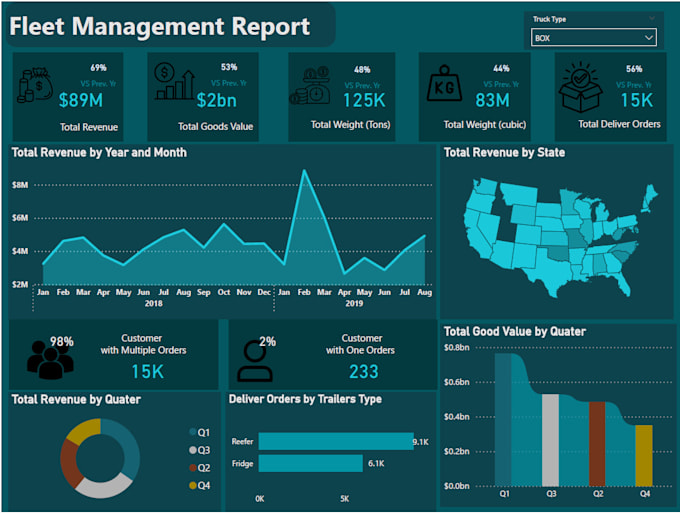Click the gold Q4 donut segment
Viewport: 680px width, 514px height.
click(84, 431)
